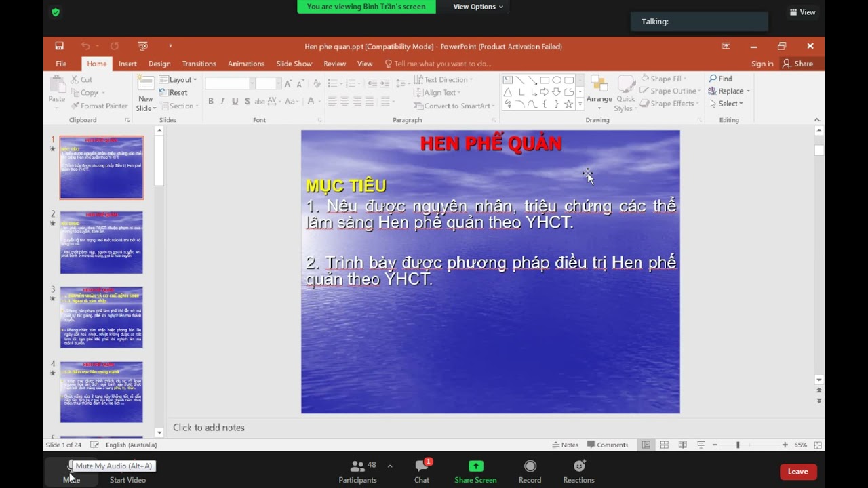Mute audio in Zoom toolbar
This screenshot has height=488, width=868.
click(x=71, y=472)
